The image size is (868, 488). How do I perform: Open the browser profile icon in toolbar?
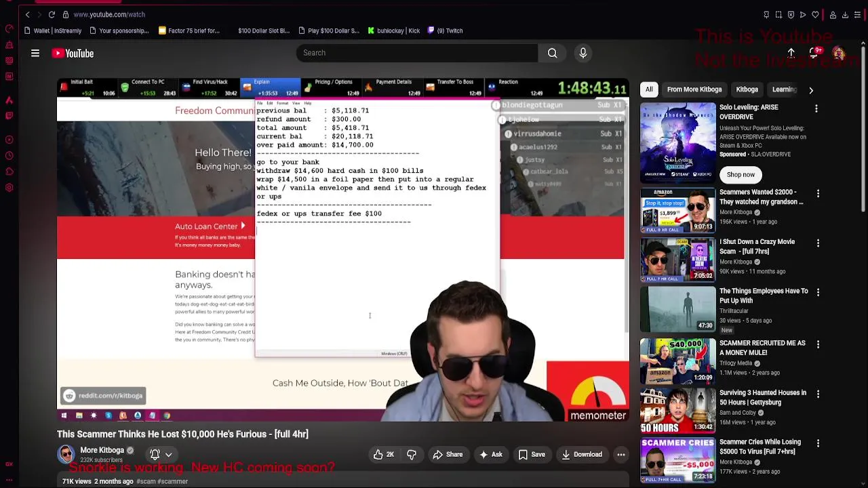833,14
